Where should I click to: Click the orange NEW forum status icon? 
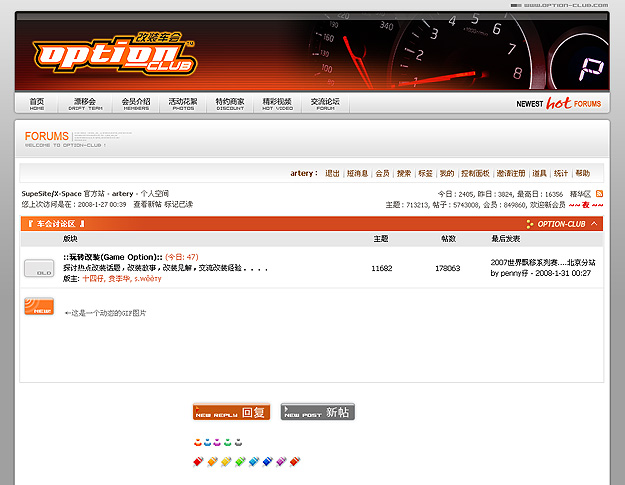coord(39,307)
